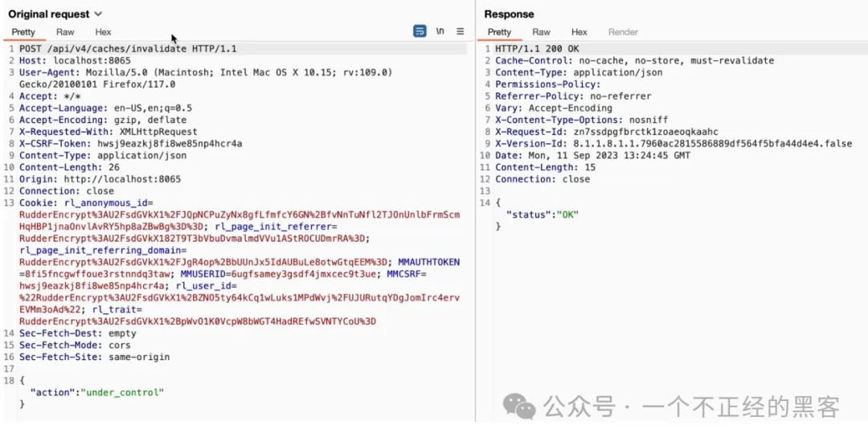Click the POST /api/v4/caches/invalidate request line
Image resolution: width=868 pixels, height=442 pixels.
coord(128,49)
